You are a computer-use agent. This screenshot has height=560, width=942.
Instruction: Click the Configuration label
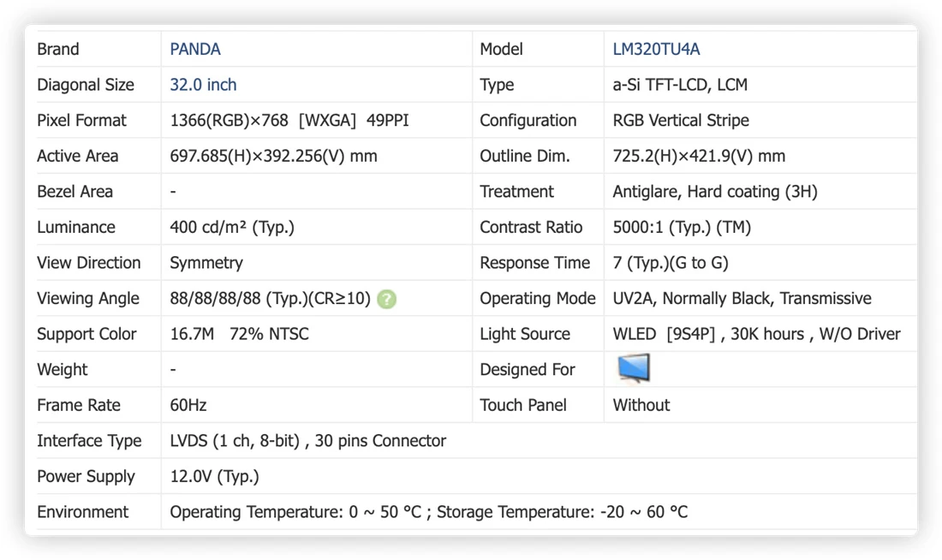pyautogui.click(x=528, y=120)
